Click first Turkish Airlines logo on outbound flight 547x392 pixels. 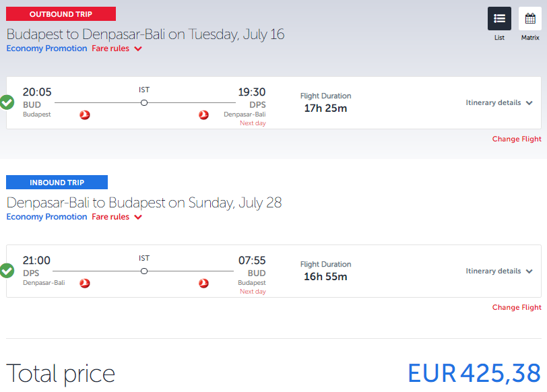click(85, 115)
